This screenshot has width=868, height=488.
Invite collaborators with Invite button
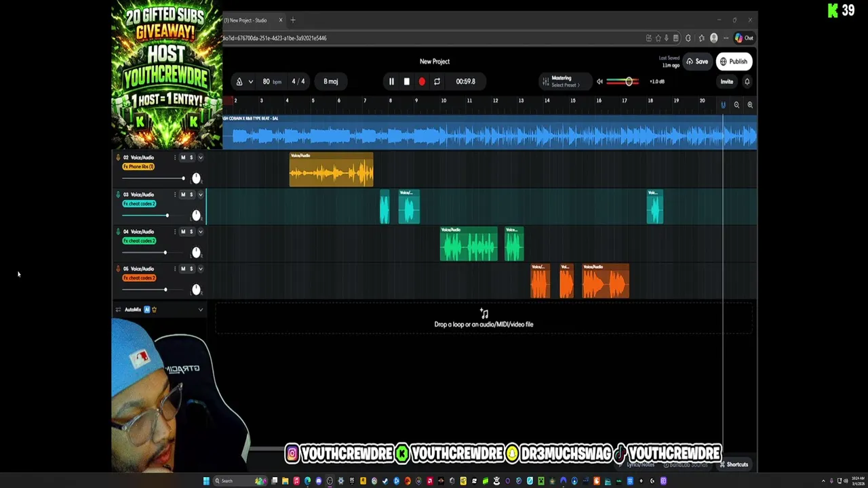tap(726, 81)
